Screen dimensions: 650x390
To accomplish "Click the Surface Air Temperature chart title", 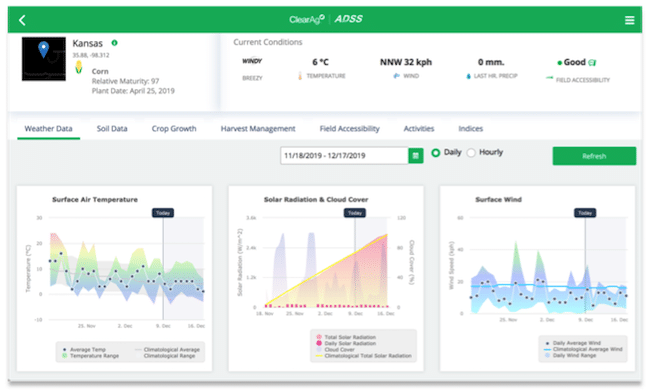I will point(95,199).
